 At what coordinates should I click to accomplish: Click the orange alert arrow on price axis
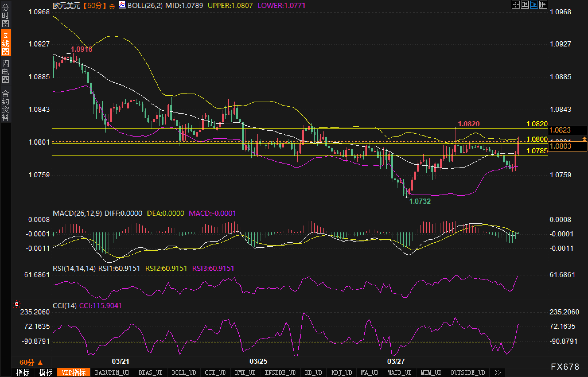pyautogui.click(x=584, y=139)
